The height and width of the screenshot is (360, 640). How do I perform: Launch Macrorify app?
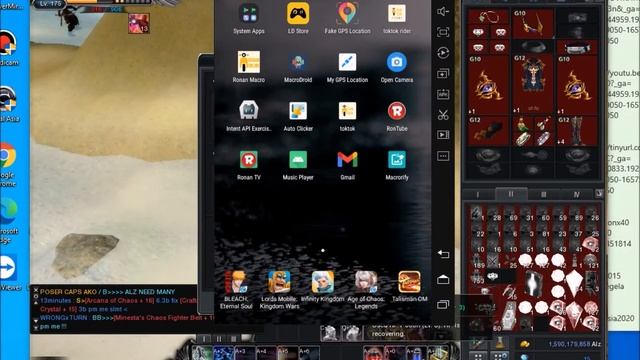397,160
